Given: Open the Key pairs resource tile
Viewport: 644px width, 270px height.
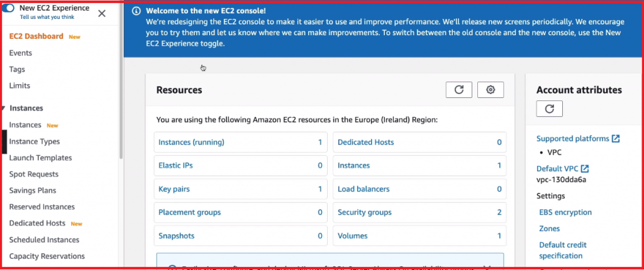Looking at the screenshot, I should coord(174,189).
